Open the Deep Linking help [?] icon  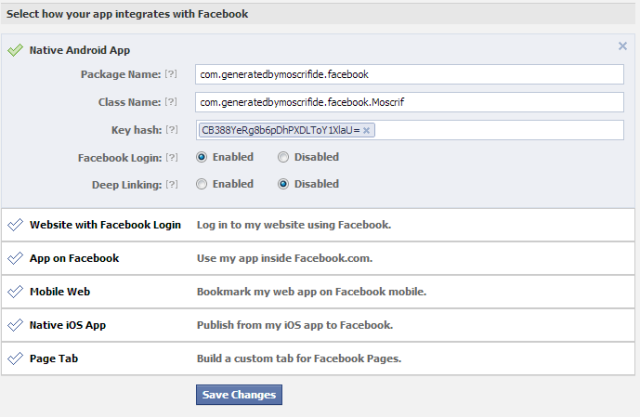(172, 184)
